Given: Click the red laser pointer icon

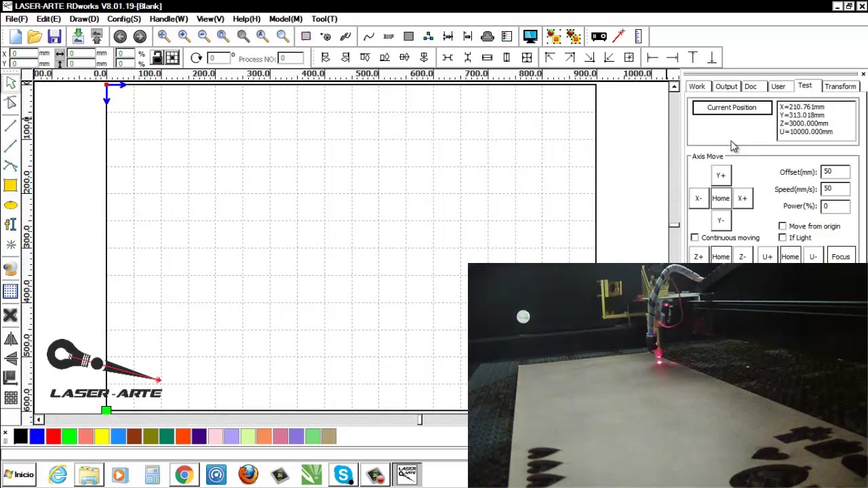Looking at the screenshot, I should click(x=618, y=37).
